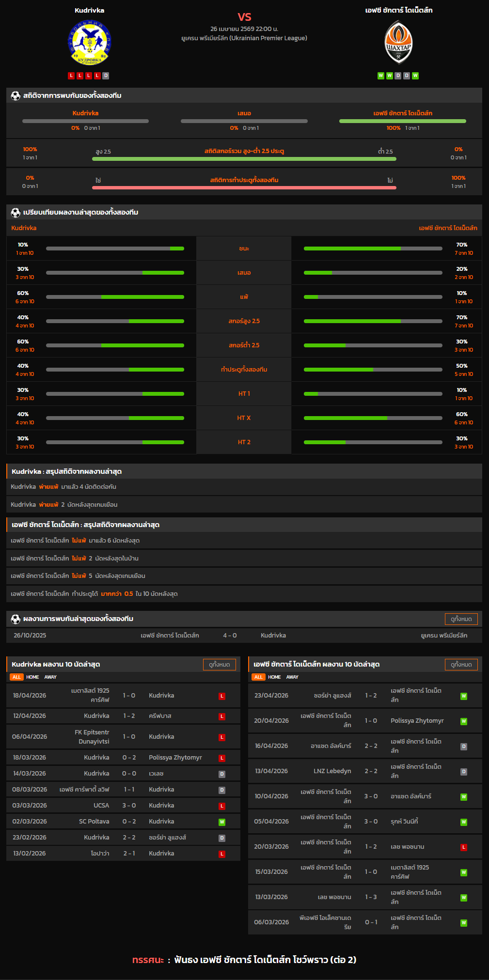Open 'view all' for head-to-head results
The height and width of the screenshot is (980, 489).
461,619
